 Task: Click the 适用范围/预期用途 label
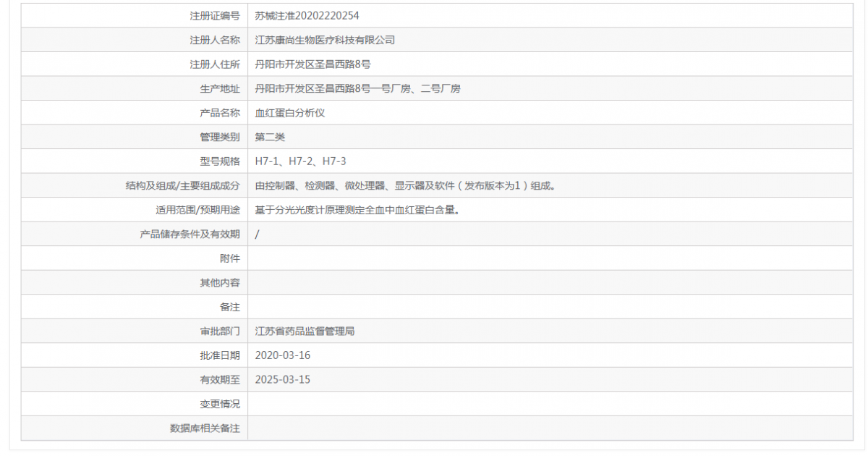(x=197, y=210)
